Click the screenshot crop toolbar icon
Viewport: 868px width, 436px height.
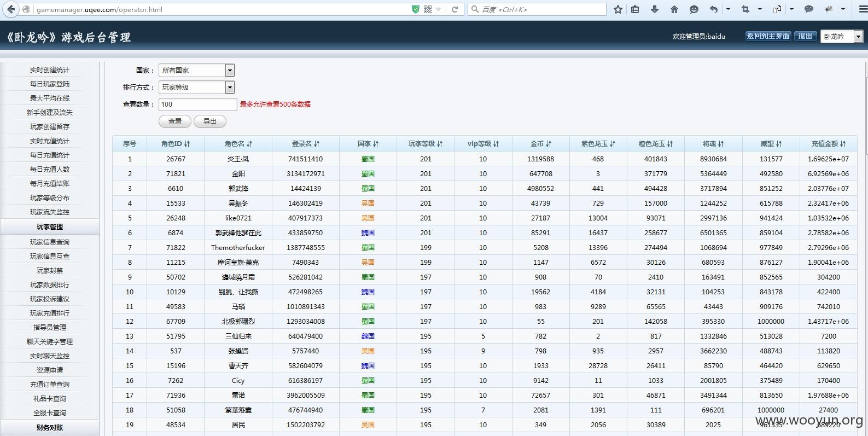(745, 9)
